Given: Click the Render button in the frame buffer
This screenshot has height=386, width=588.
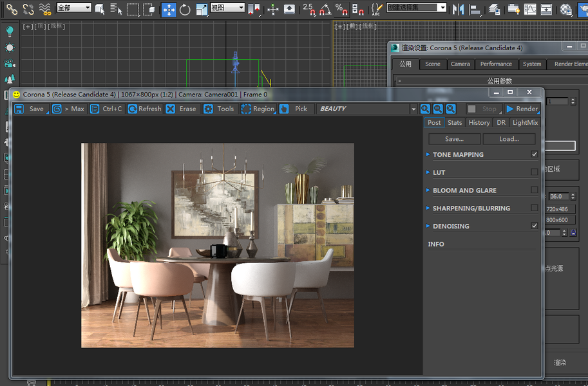Looking at the screenshot, I should click(x=522, y=109).
